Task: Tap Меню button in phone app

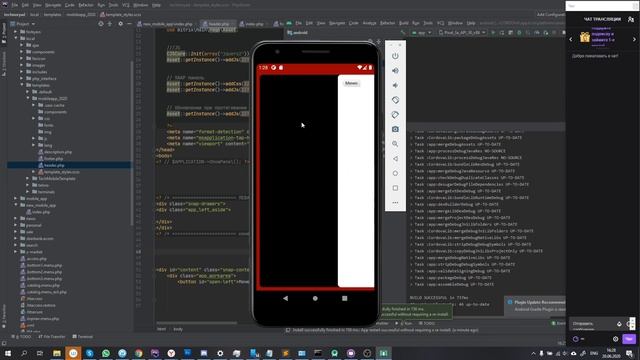Action: pyautogui.click(x=351, y=83)
